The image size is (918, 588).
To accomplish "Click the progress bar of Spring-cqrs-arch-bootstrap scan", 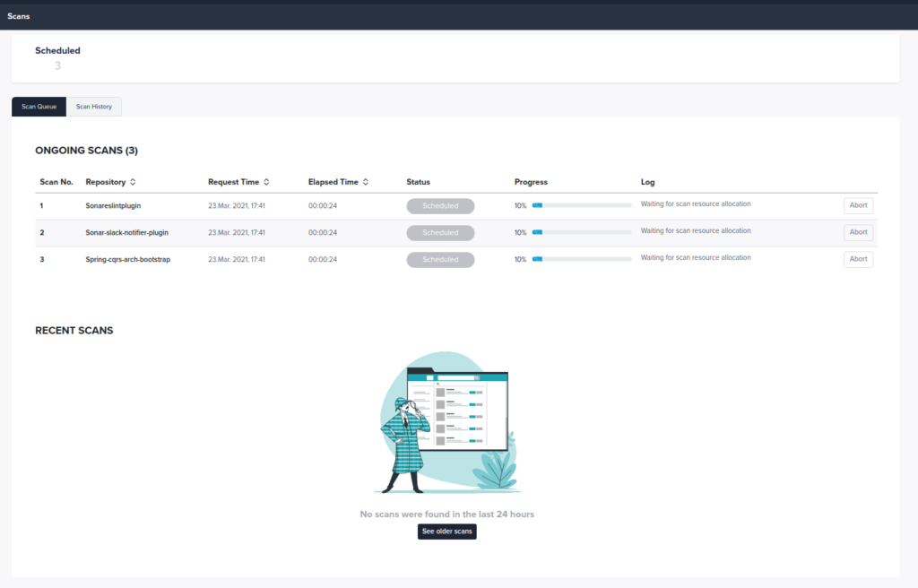I will tap(581, 259).
